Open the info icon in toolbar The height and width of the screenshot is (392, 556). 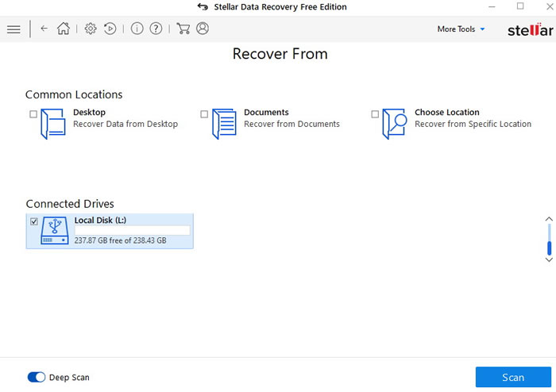click(x=137, y=29)
